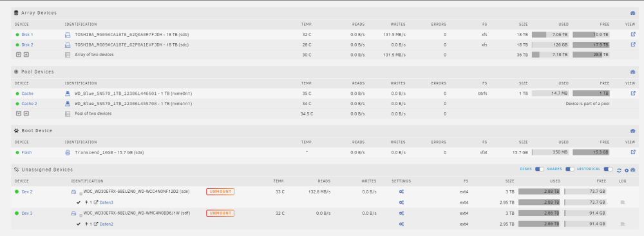Open the view icon for Disk 2
This screenshot has width=644, height=236.
633,44
